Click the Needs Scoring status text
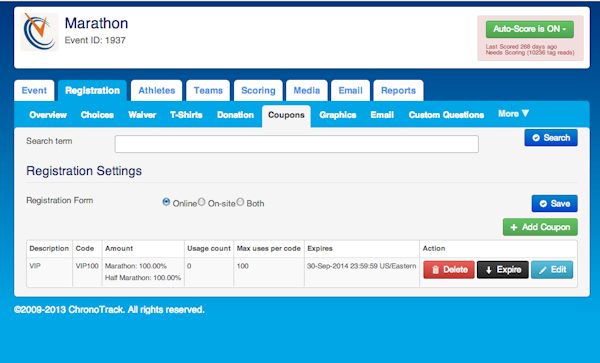Screen dimensions: 600x363 pyautogui.click(x=530, y=52)
